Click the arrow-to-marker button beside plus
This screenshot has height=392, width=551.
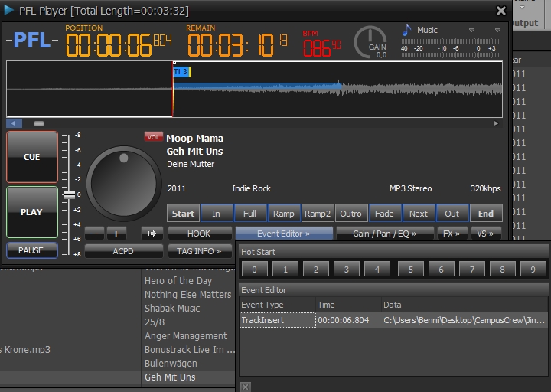tap(152, 234)
